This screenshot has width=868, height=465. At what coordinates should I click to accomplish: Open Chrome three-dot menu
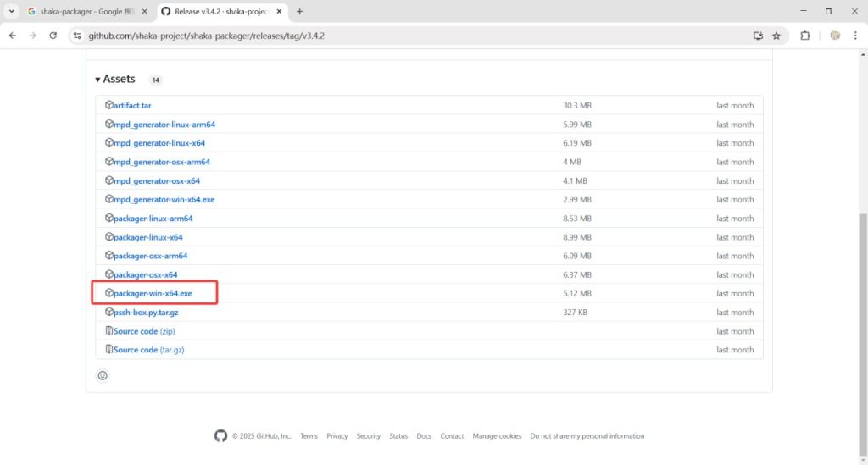855,36
